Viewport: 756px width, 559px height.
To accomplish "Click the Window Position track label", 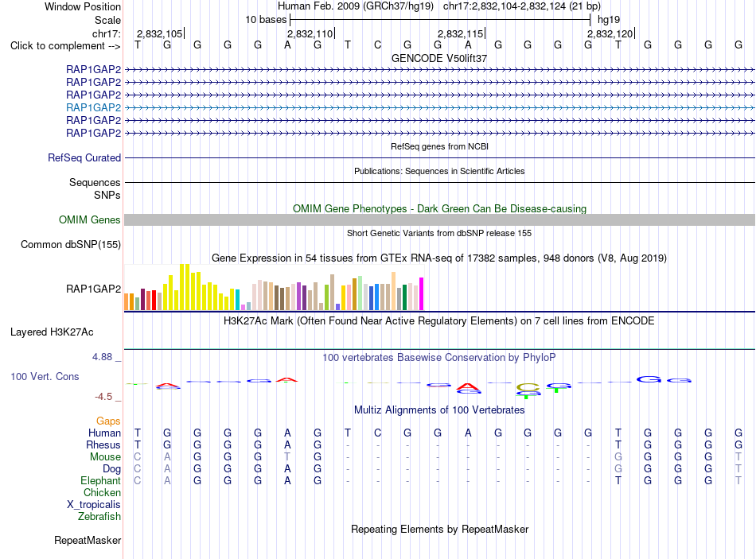I will (x=83, y=6).
